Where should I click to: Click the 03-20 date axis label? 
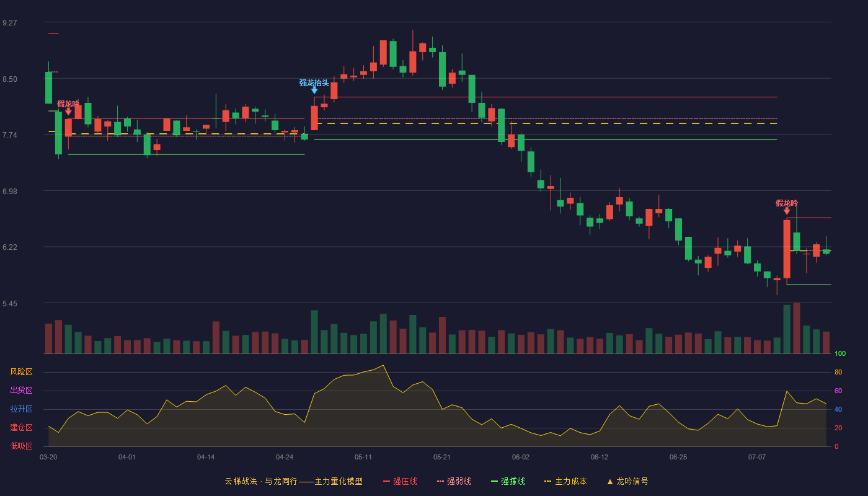(48, 457)
